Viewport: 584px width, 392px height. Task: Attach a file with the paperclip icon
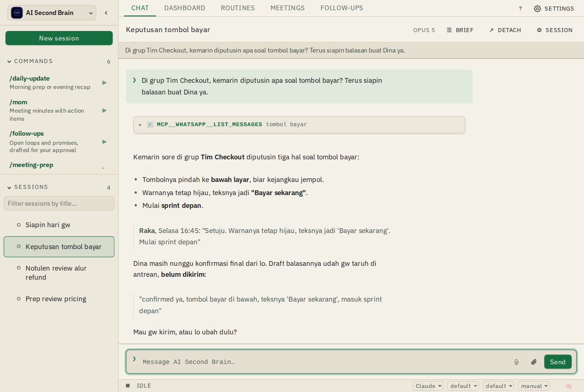click(x=534, y=362)
